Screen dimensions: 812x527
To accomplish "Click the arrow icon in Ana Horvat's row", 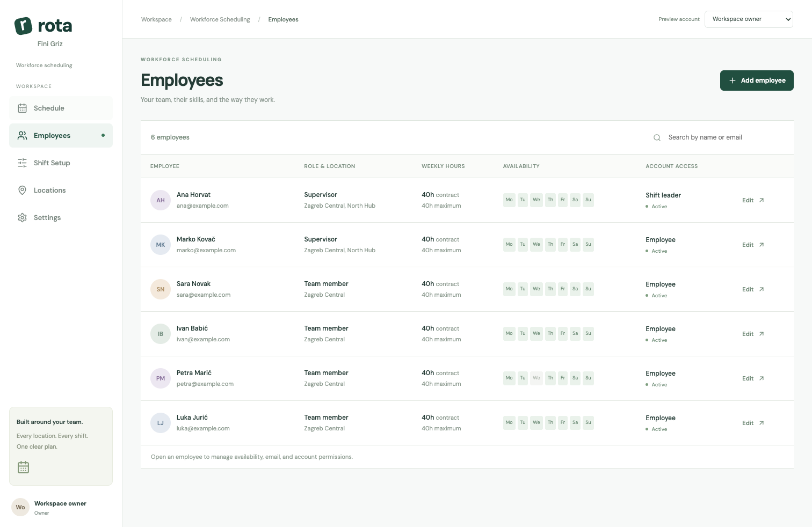I will pyautogui.click(x=762, y=200).
